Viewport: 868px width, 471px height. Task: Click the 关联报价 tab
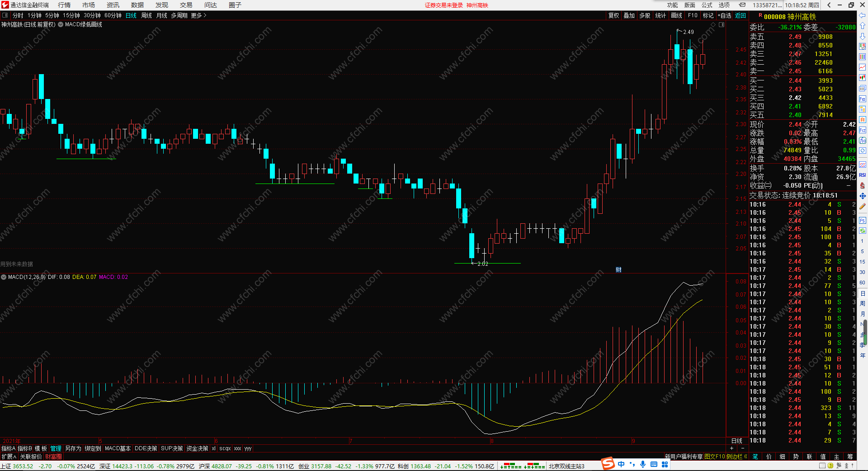(31, 457)
